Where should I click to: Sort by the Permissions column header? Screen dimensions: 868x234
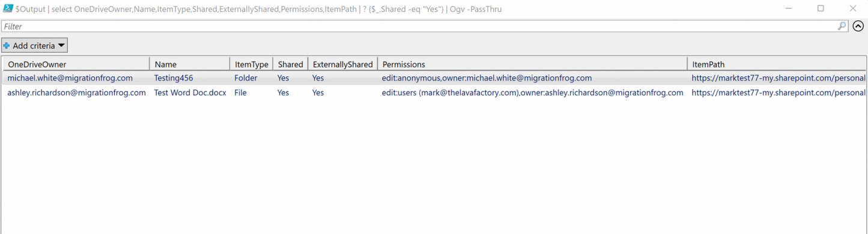tap(532, 64)
